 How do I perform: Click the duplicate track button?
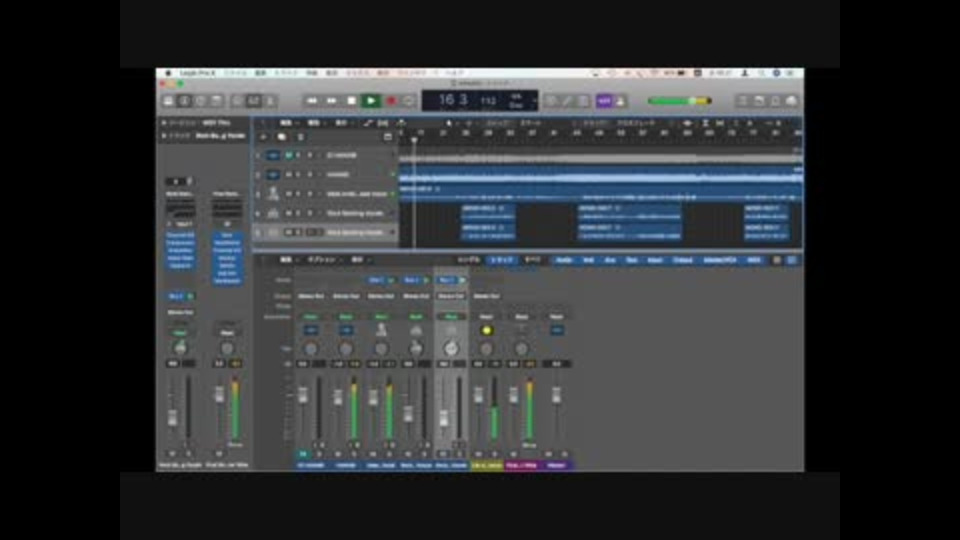point(282,137)
